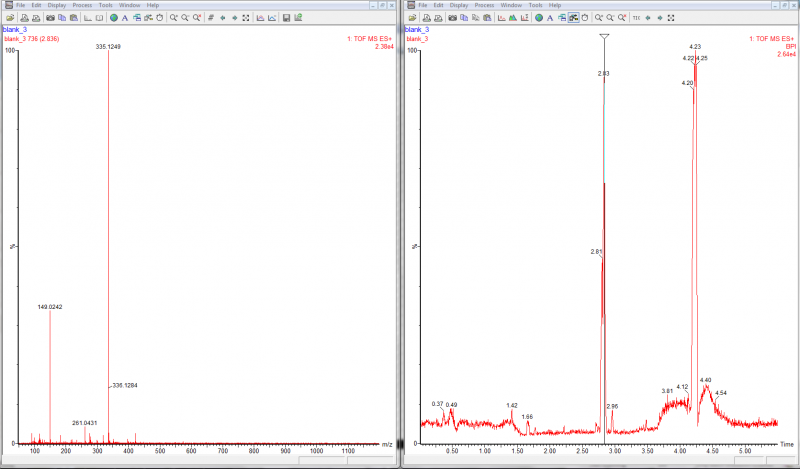Click the left arrow in Chromatogram toolbar
The image size is (800, 469).
[x=648, y=18]
